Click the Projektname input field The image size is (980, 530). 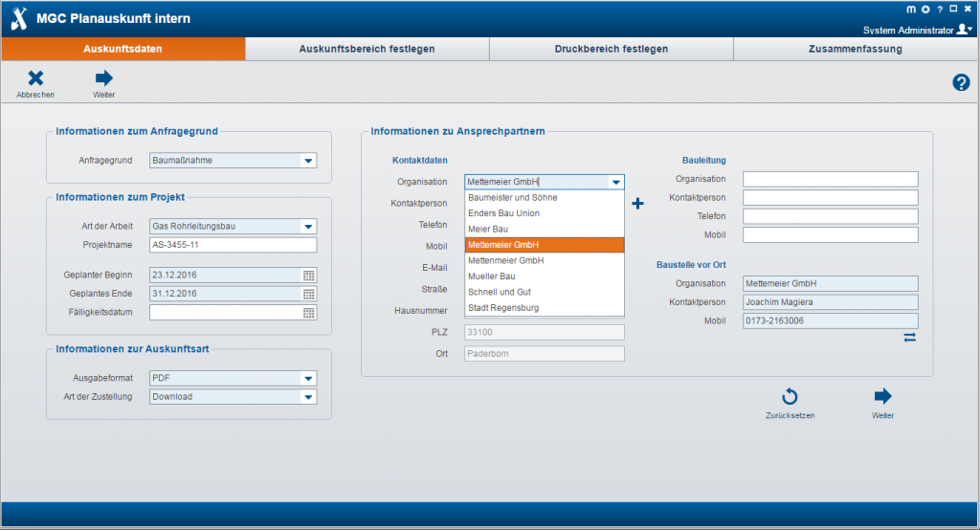point(233,245)
